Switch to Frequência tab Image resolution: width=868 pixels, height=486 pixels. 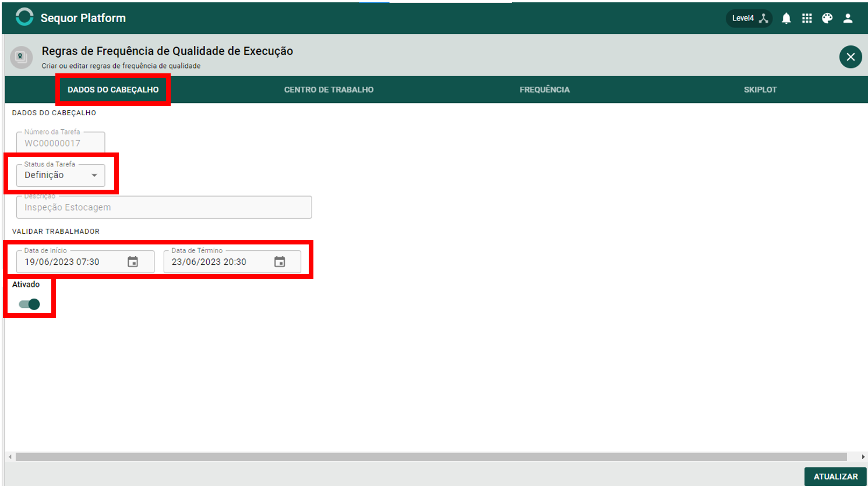tap(545, 90)
